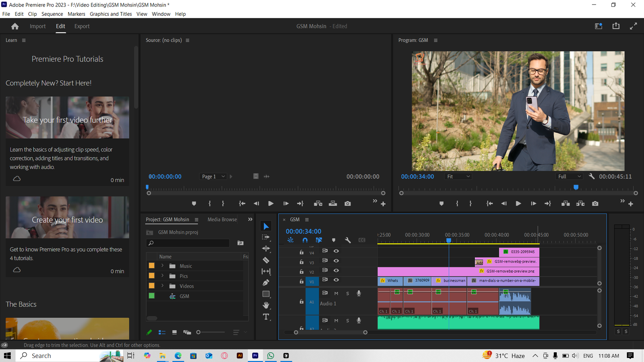Select the Track Select Forward tool

(266, 237)
